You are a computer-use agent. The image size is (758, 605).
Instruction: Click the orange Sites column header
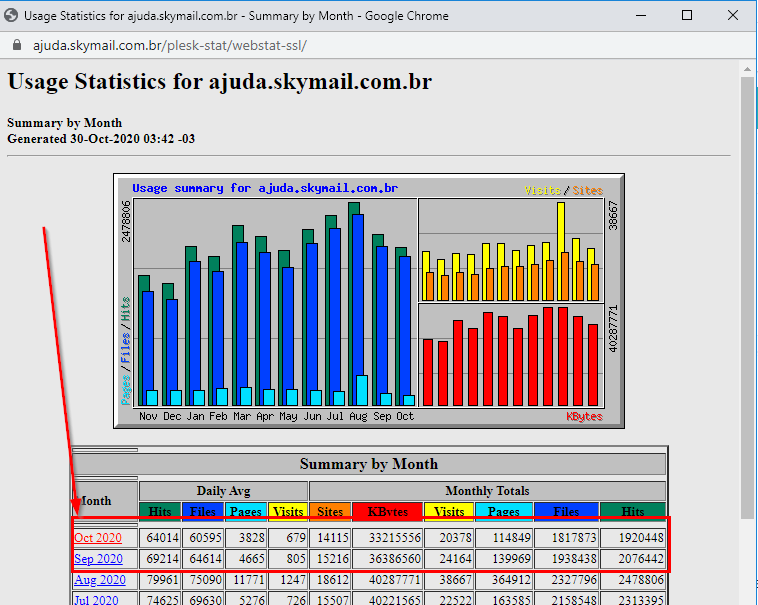pyautogui.click(x=330, y=511)
